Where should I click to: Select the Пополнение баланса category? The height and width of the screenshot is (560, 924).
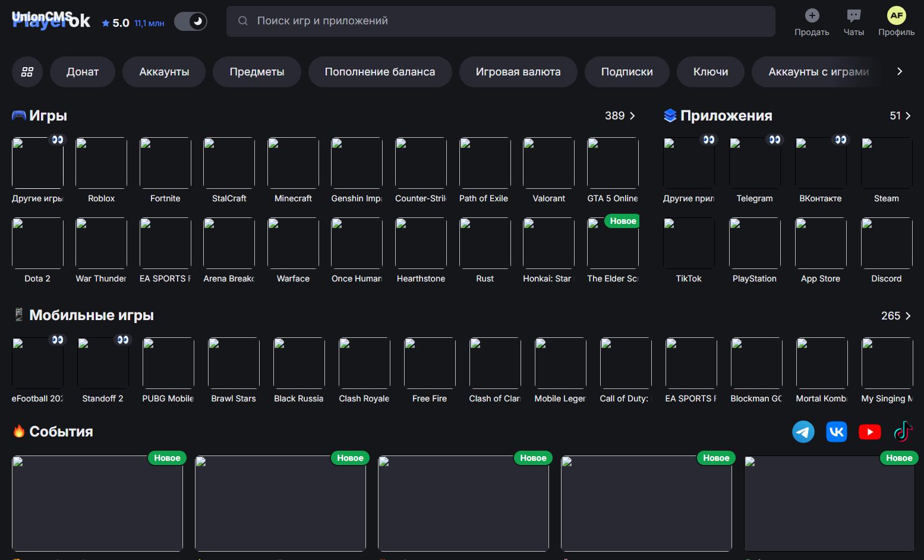tap(380, 72)
